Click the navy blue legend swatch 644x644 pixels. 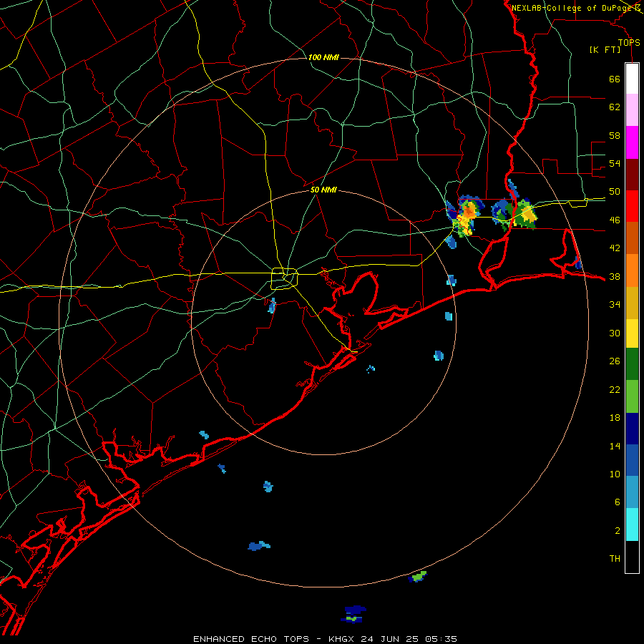pos(632,429)
